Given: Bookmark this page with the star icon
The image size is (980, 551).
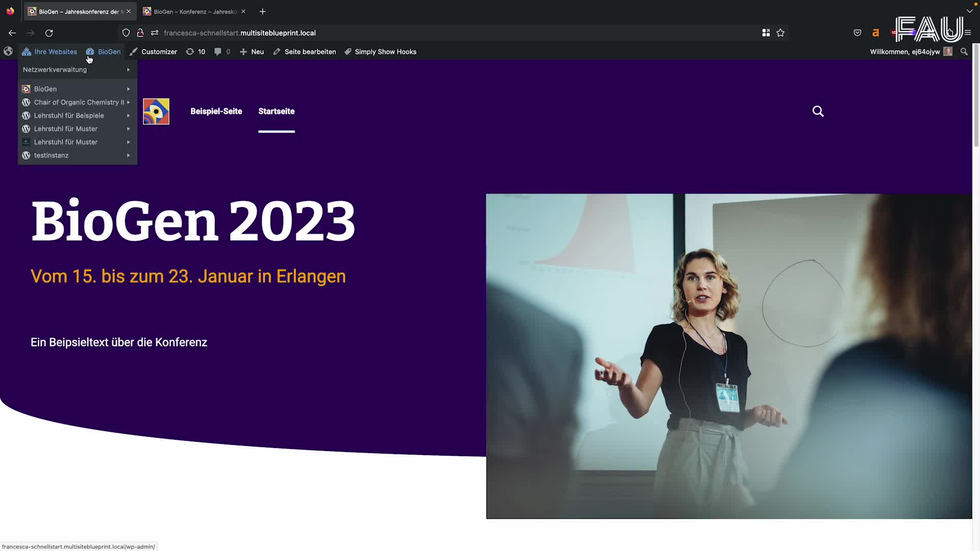Looking at the screenshot, I should (x=780, y=33).
